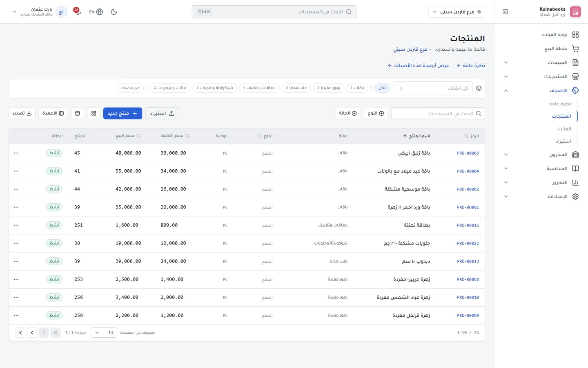The height and width of the screenshot is (368, 588).
Task: Expand المخزون sidebar section chevron
Action: (x=506, y=155)
